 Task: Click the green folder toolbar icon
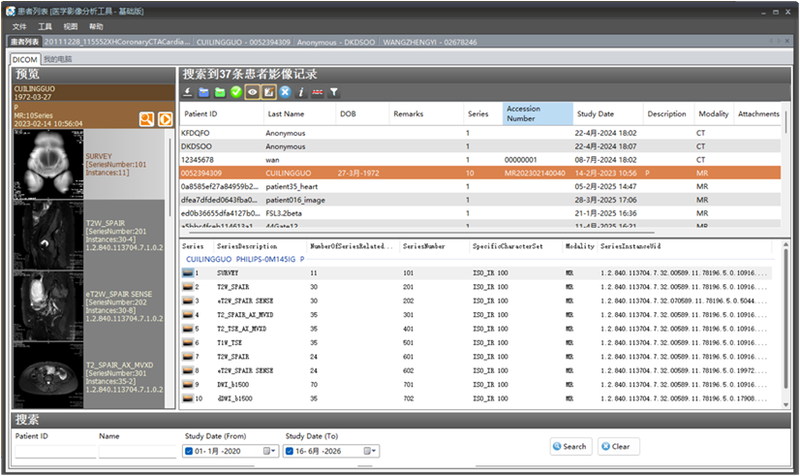(220, 92)
